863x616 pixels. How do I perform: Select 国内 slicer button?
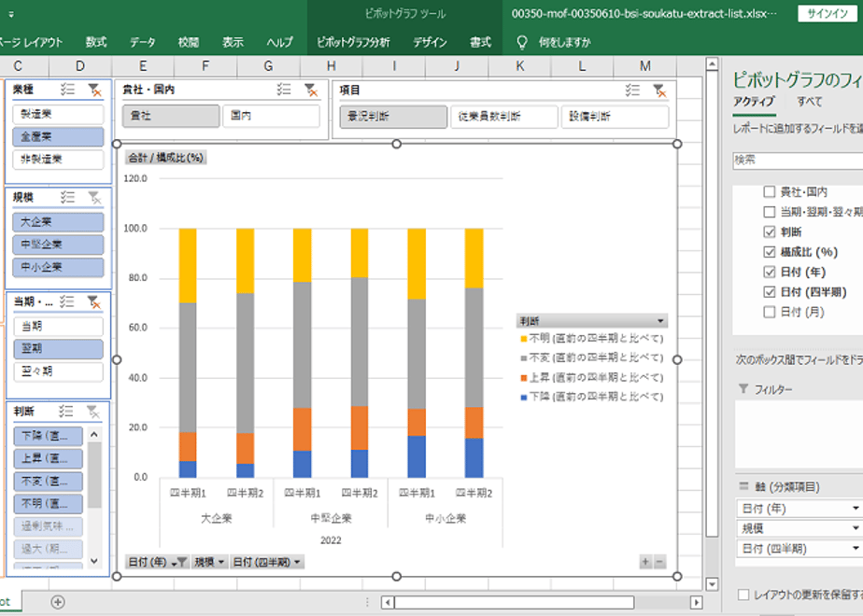pos(271,116)
